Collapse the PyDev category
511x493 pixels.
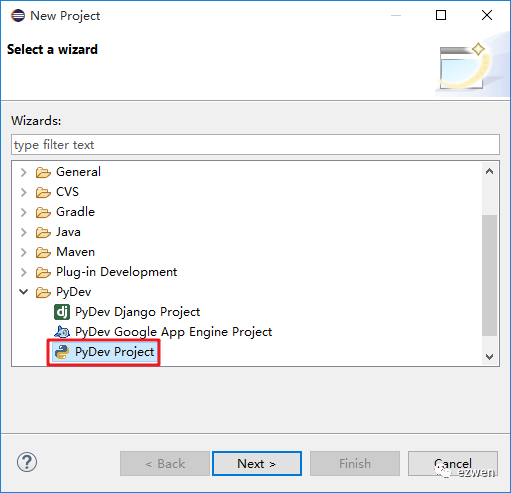point(24,292)
